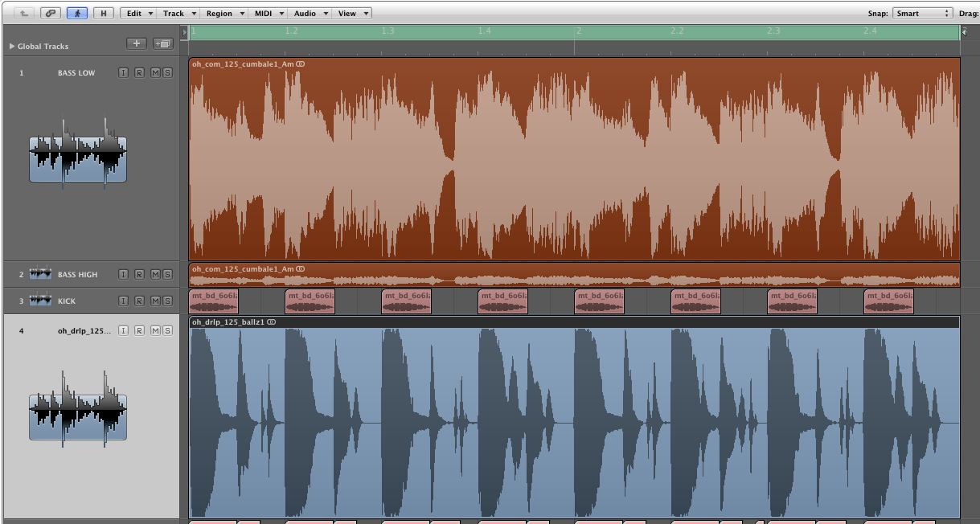Image resolution: width=980 pixels, height=524 pixels.
Task: Select the mt_bd kick region at position 1.2
Action: (310, 301)
